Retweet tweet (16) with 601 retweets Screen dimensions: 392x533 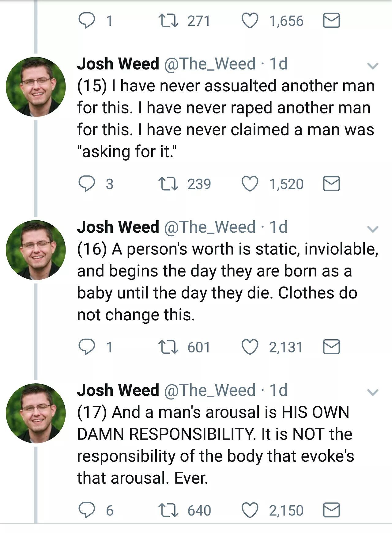(168, 347)
